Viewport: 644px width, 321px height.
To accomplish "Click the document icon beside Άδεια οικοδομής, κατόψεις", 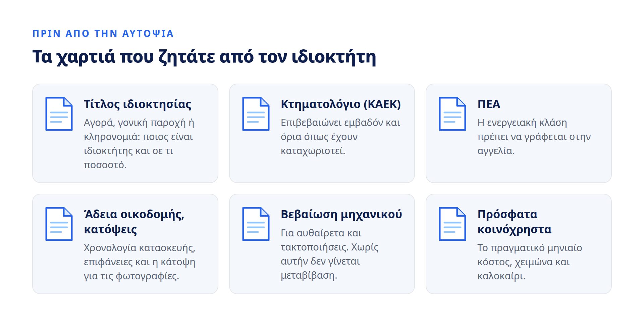I will [x=59, y=224].
